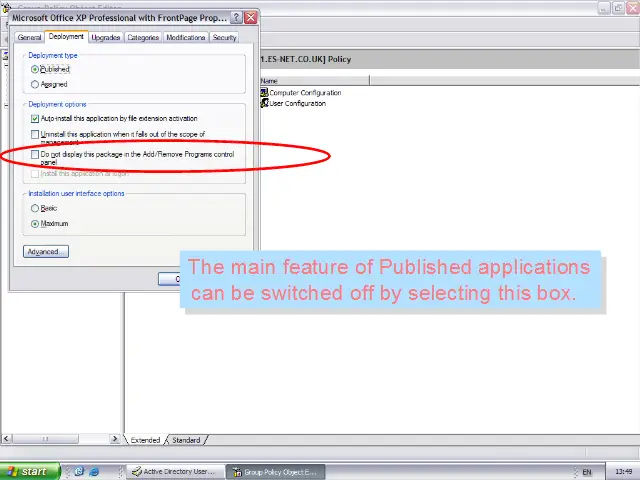The width and height of the screenshot is (640, 480).
Task: Click the User Configuration icon
Action: 264,103
